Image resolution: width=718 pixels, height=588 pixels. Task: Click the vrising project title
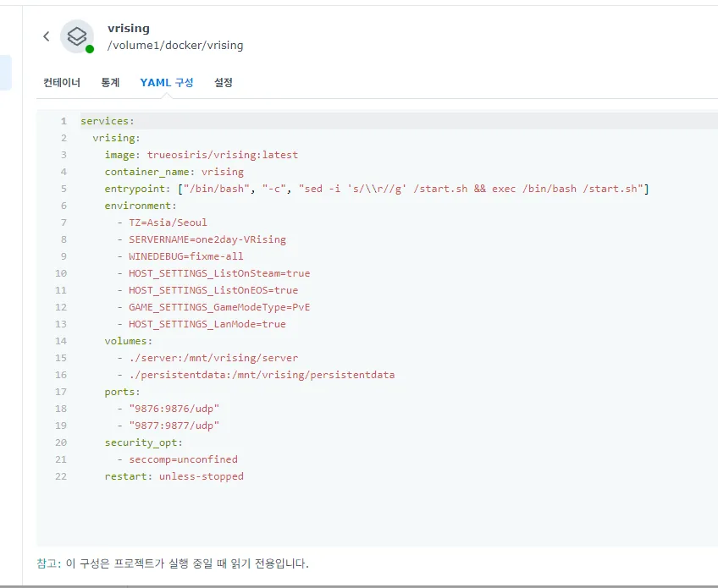click(x=129, y=29)
